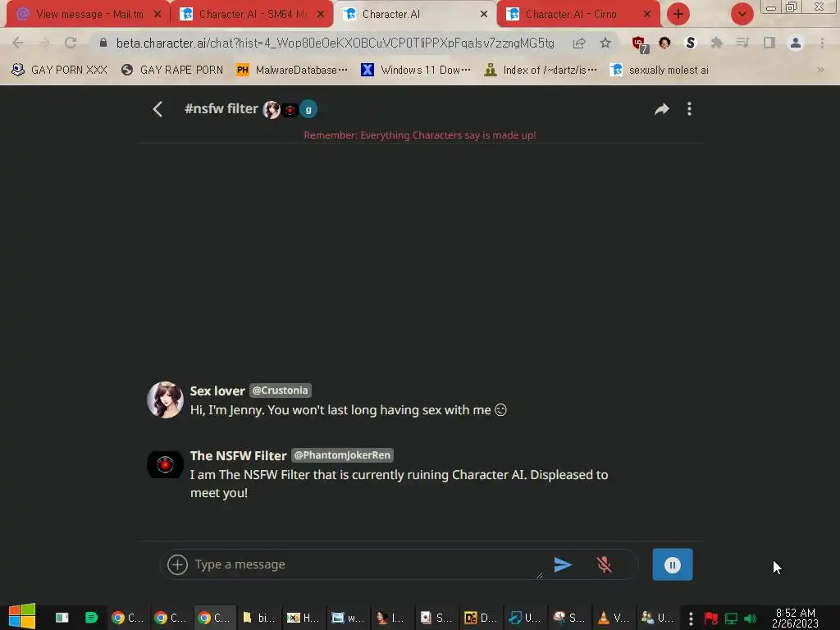The height and width of the screenshot is (630, 840).
Task: Close the Mail.tm tab
Action: tap(157, 14)
